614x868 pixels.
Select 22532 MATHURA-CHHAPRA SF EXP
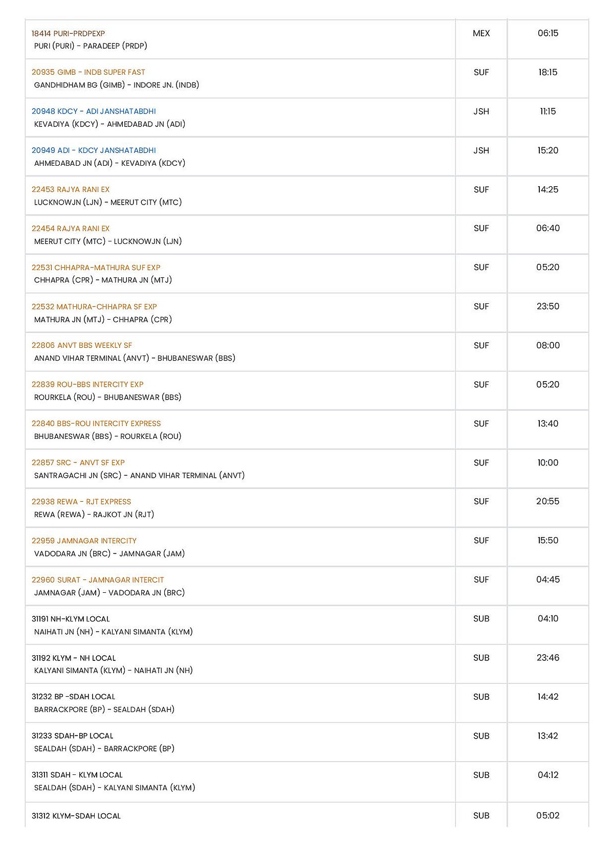click(94, 307)
